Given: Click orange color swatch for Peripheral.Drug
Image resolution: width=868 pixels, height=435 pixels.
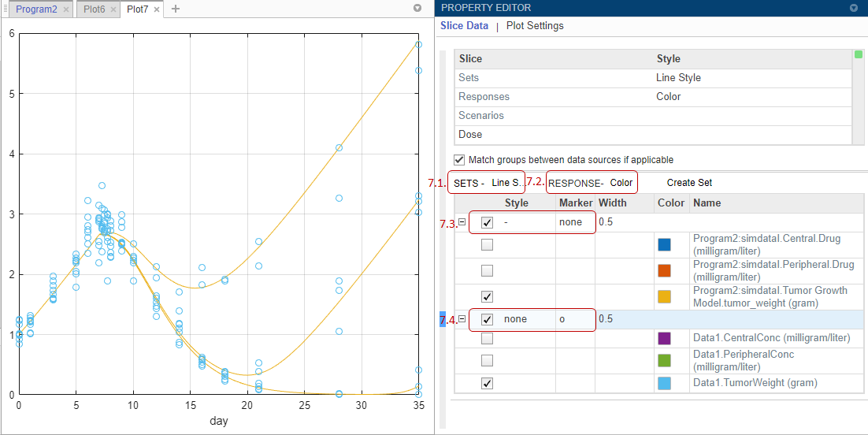Looking at the screenshot, I should [664, 270].
